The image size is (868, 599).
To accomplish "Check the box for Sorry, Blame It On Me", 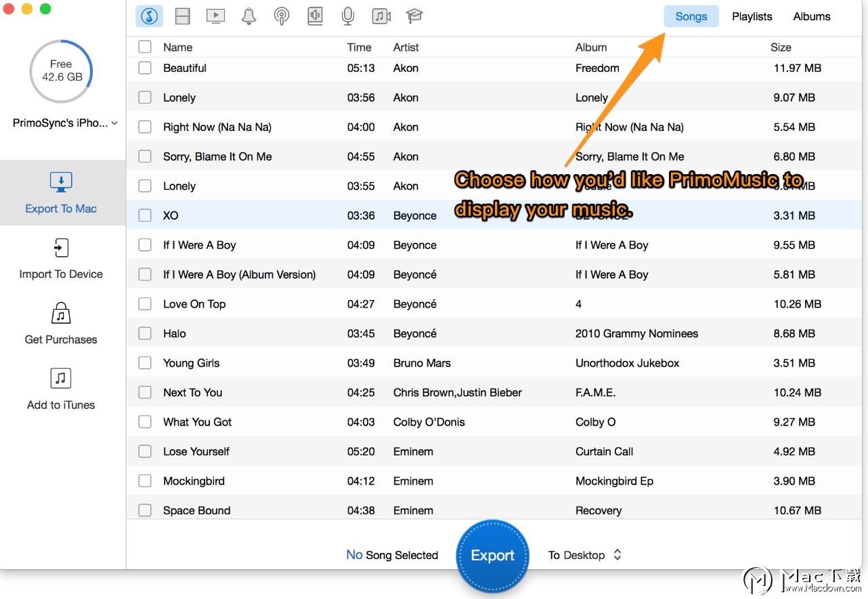I will (x=145, y=157).
